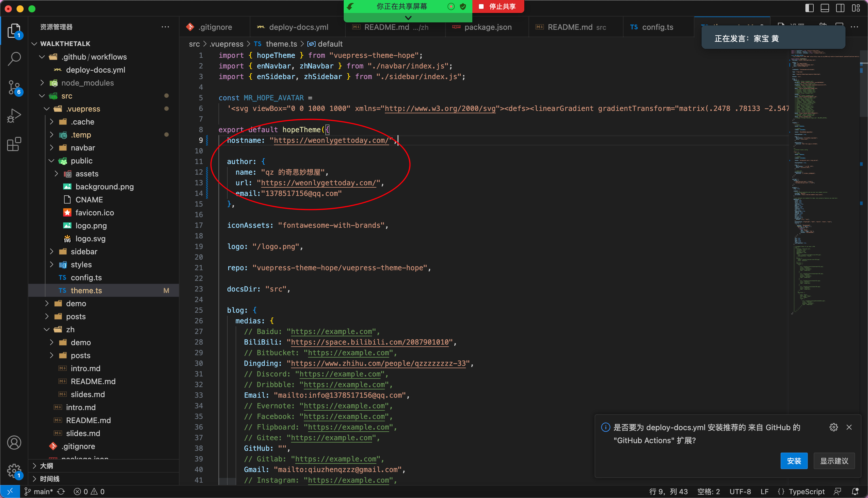The width and height of the screenshot is (868, 498).
Task: Switch to the package.json tab
Action: [x=487, y=27]
